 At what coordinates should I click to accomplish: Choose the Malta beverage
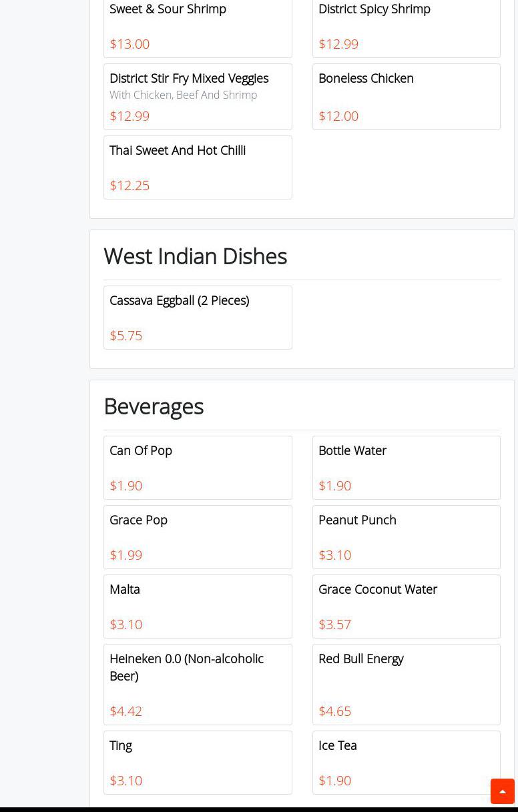click(198, 606)
